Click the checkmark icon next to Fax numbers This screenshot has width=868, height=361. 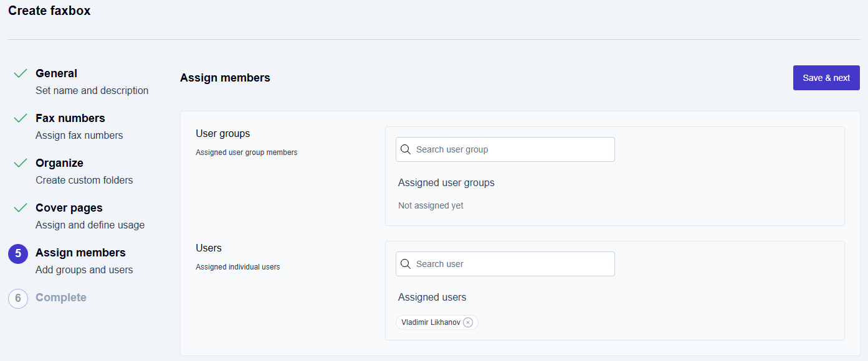pos(21,118)
